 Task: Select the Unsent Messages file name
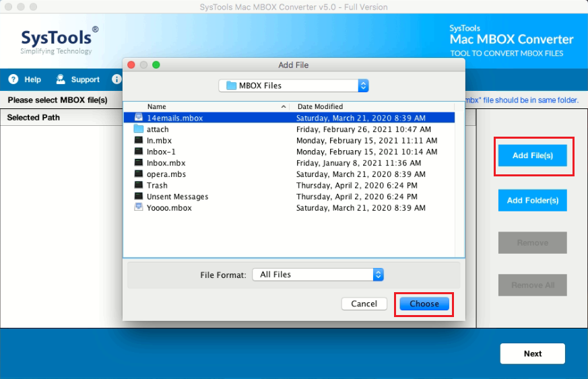click(x=177, y=197)
